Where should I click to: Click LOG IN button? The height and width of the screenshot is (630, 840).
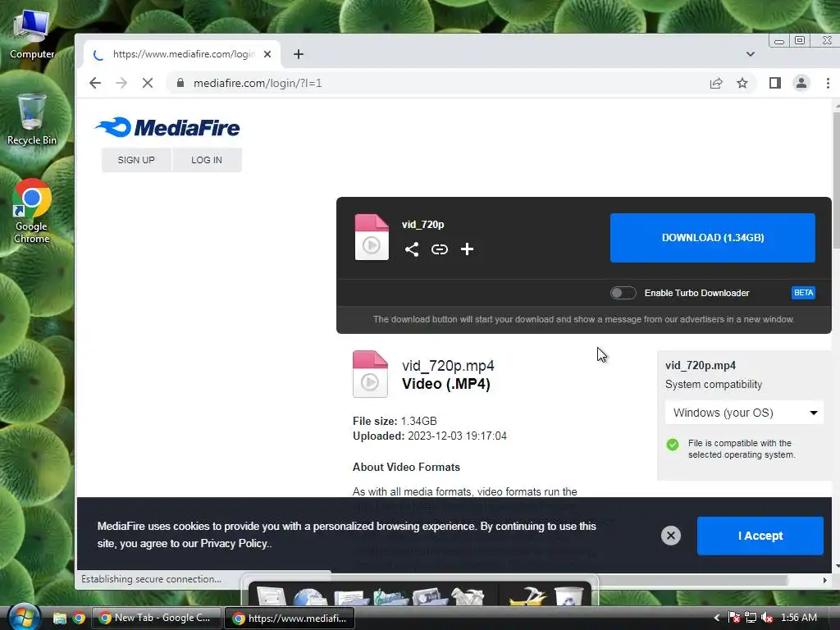point(207,160)
